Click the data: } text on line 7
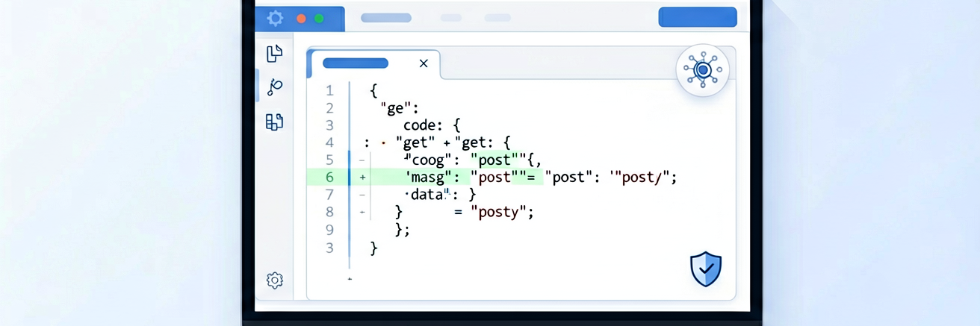Image resolution: width=980 pixels, height=326 pixels. coord(440,195)
